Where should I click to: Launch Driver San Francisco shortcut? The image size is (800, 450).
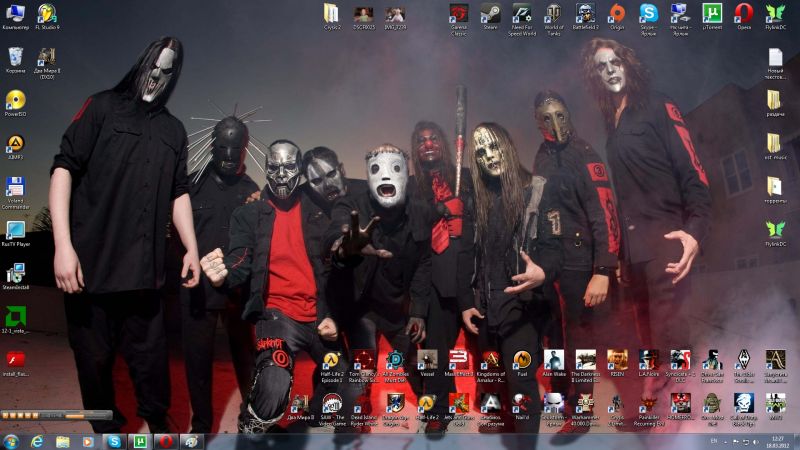point(712,366)
